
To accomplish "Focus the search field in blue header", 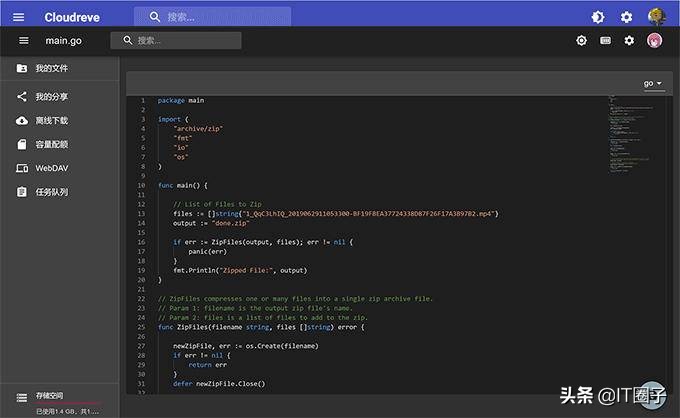I will [212, 16].
